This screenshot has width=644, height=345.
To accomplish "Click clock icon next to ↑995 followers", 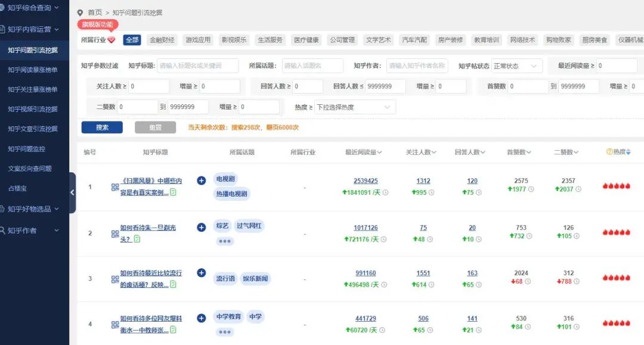I will pyautogui.click(x=431, y=192).
